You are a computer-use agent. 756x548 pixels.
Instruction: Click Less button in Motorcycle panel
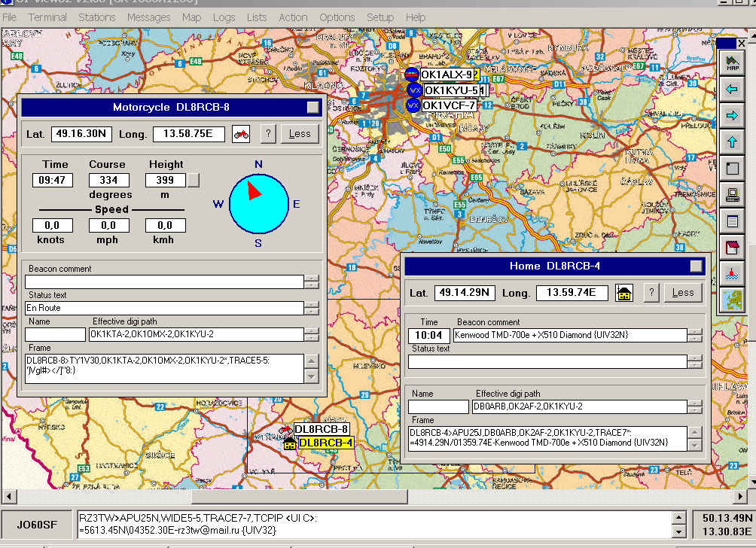[300, 134]
